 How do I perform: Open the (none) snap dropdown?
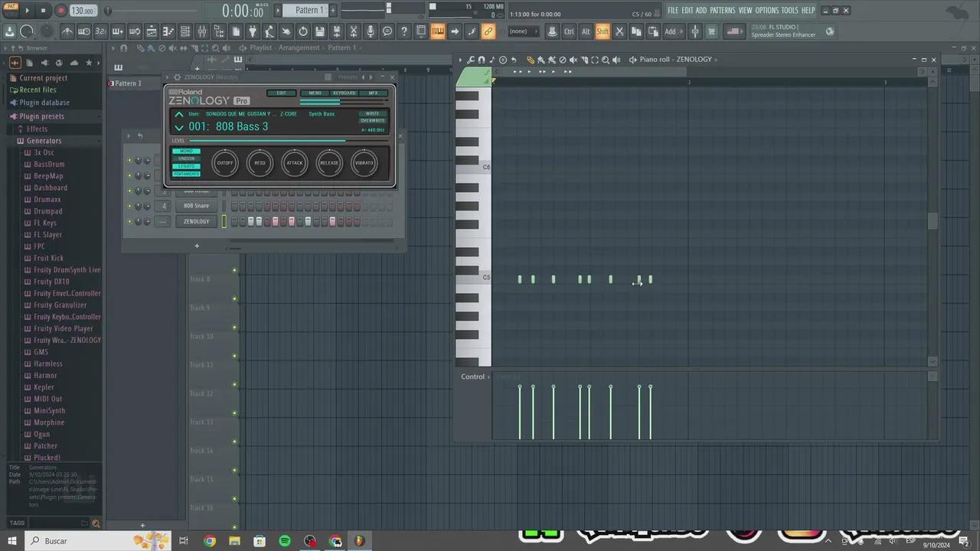tap(523, 31)
